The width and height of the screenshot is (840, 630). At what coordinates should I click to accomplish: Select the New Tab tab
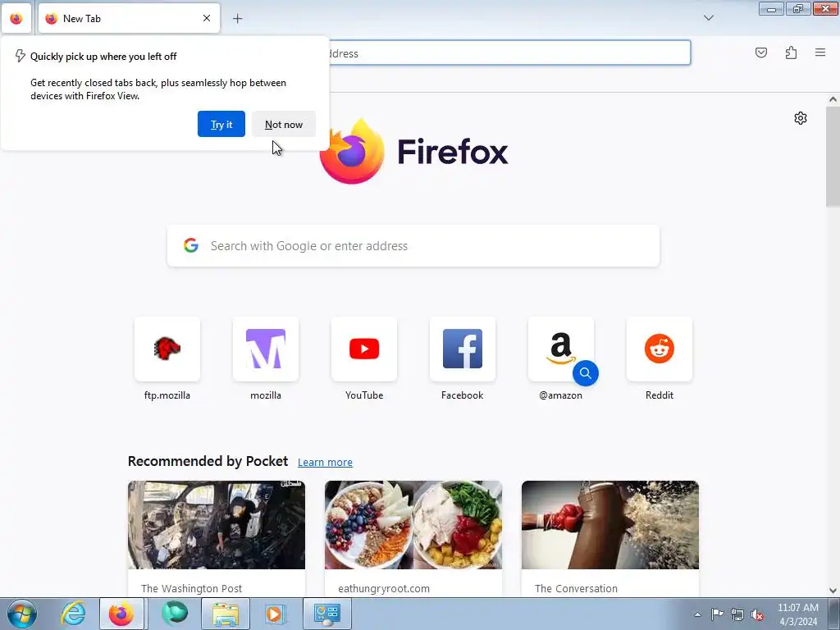pyautogui.click(x=129, y=18)
